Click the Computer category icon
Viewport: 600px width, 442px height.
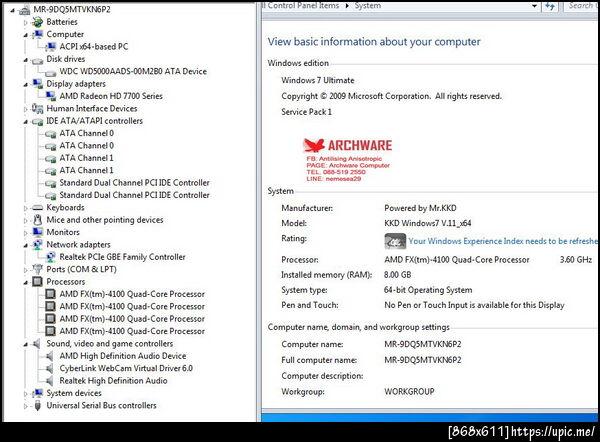38,34
